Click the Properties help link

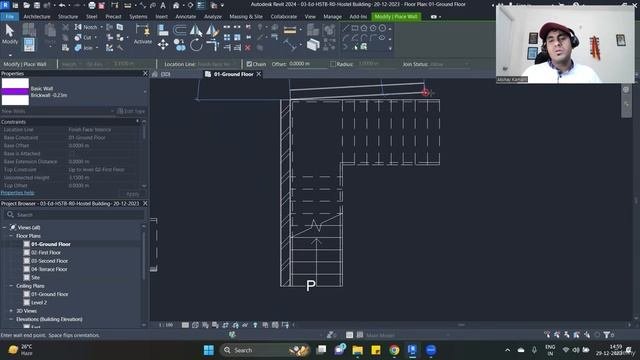(17, 193)
